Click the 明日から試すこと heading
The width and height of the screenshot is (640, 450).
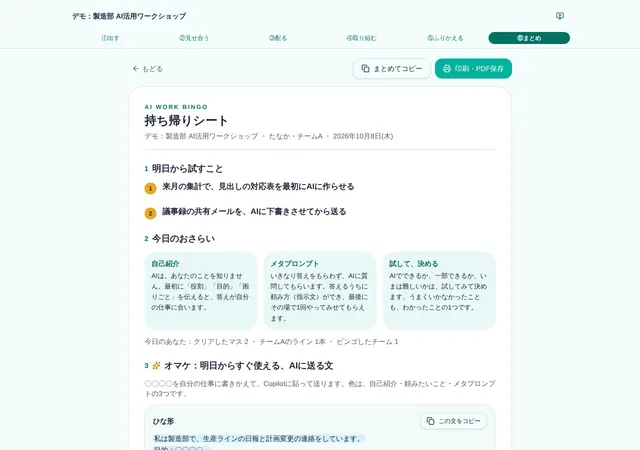[x=188, y=169]
